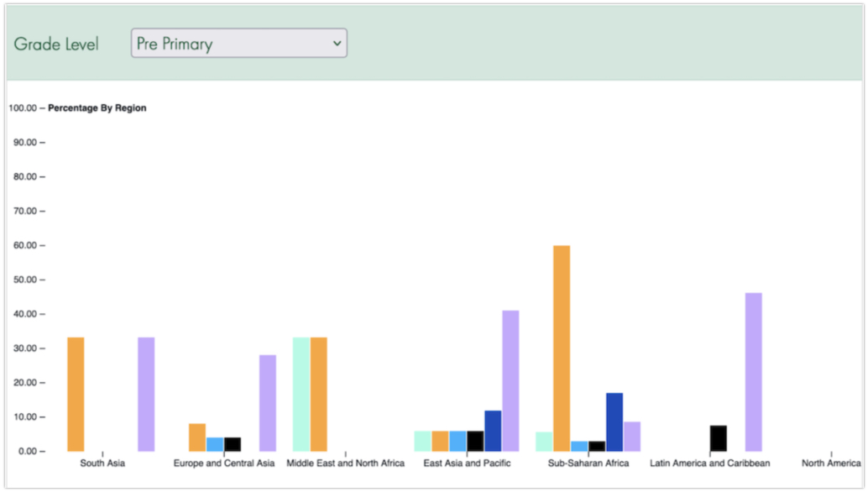The width and height of the screenshot is (868, 492).
Task: Open the Pre Primary grade level dropdown
Action: click(x=238, y=43)
